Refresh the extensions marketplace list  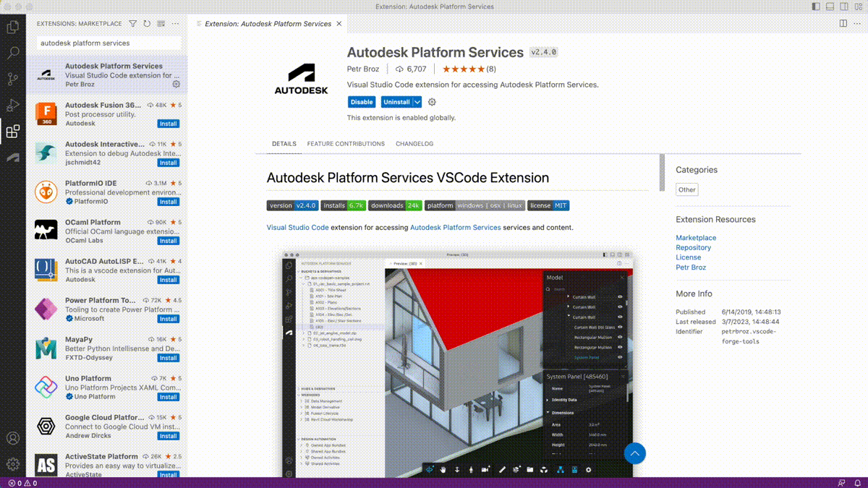click(x=147, y=24)
